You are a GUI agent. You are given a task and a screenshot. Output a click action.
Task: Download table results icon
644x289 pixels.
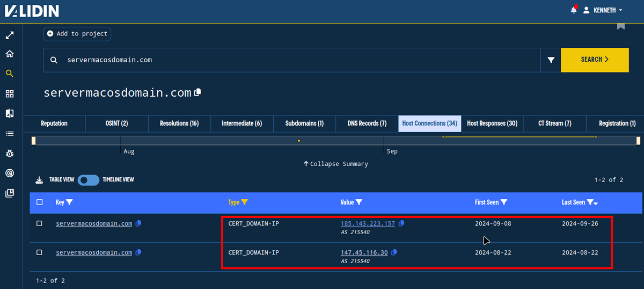coord(39,180)
